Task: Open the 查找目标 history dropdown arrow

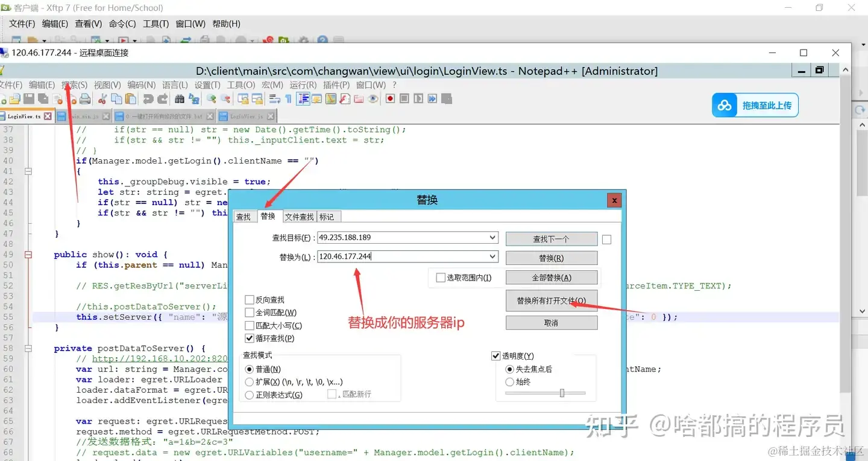Action: (493, 238)
